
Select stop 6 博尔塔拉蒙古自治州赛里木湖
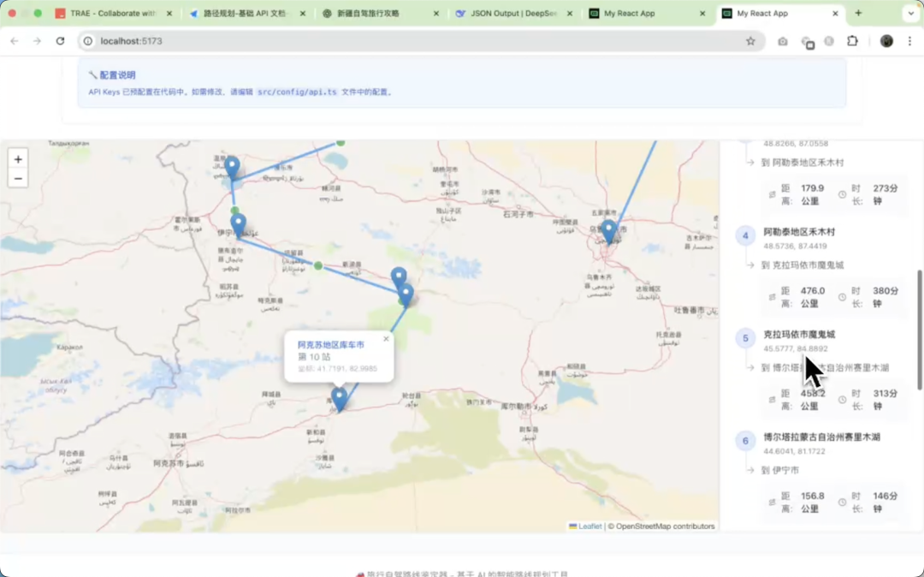click(821, 437)
